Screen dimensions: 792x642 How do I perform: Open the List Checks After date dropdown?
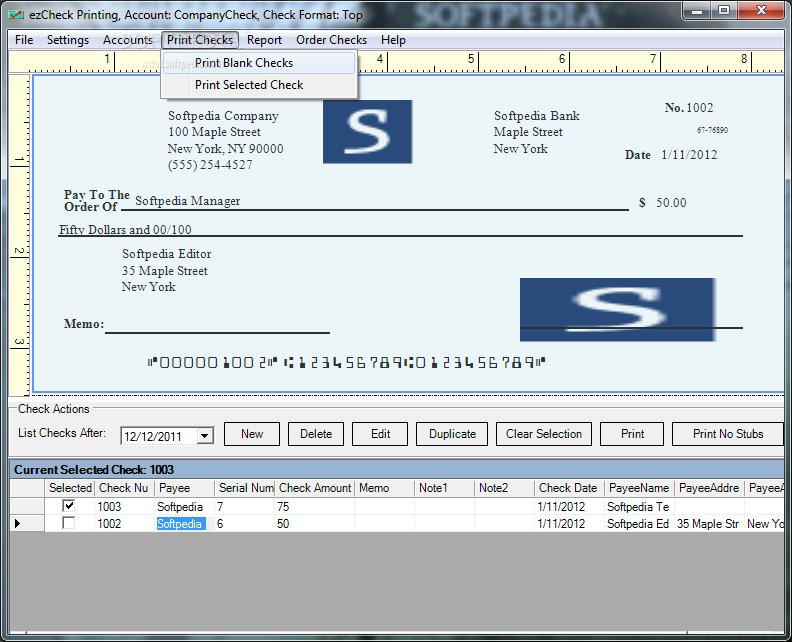click(x=205, y=436)
